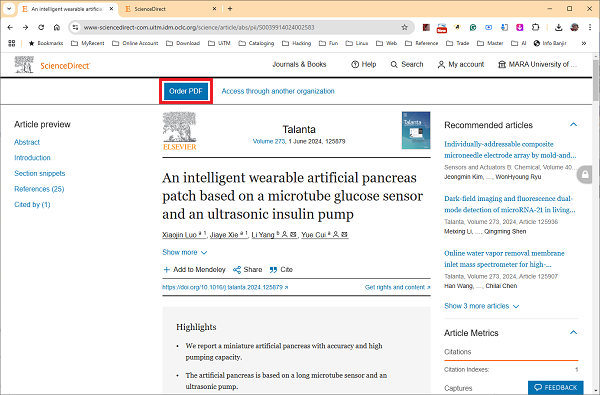Open the Reference bookmark folder
The image size is (600, 395).
[x=422, y=43]
